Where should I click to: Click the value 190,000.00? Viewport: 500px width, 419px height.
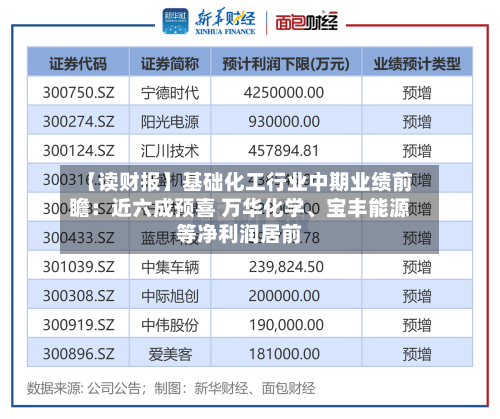pyautogui.click(x=286, y=325)
